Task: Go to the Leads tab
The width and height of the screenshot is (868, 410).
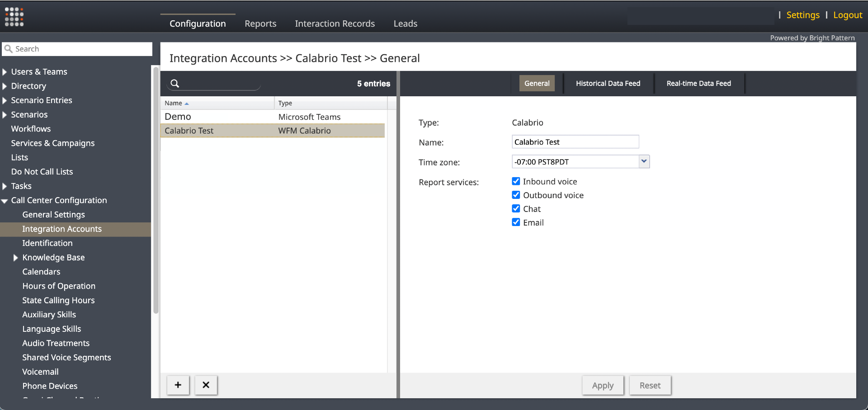Action: pyautogui.click(x=406, y=24)
